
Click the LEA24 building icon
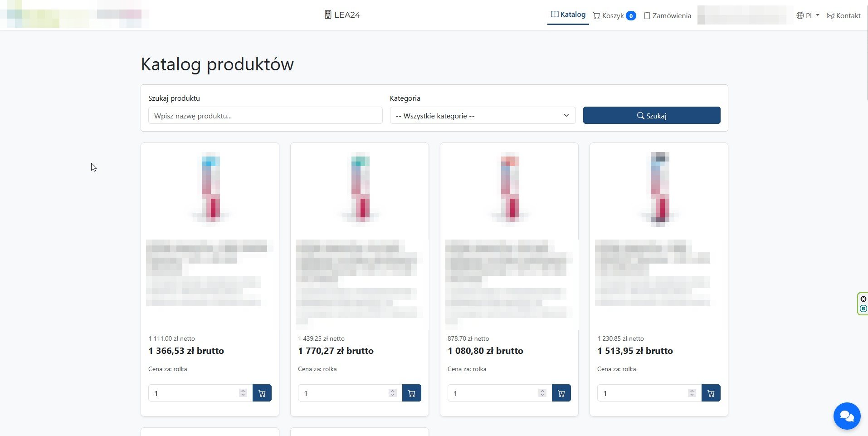point(328,15)
